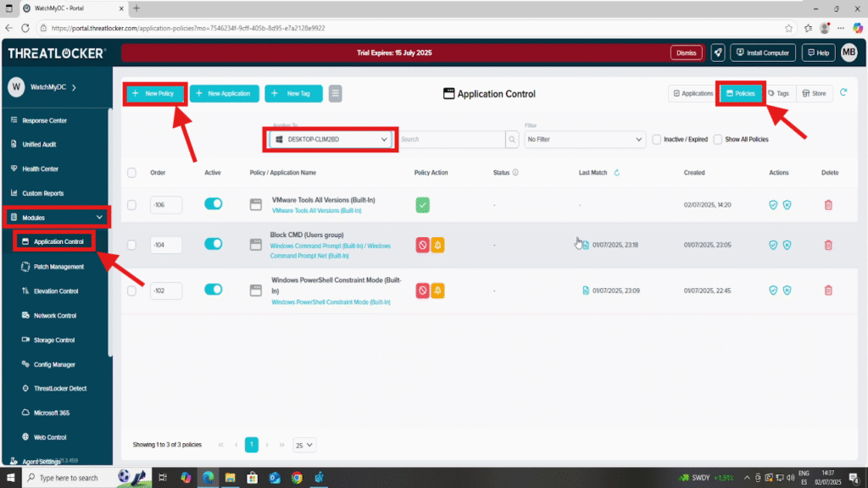Switch to the Tags tab

pyautogui.click(x=778, y=93)
